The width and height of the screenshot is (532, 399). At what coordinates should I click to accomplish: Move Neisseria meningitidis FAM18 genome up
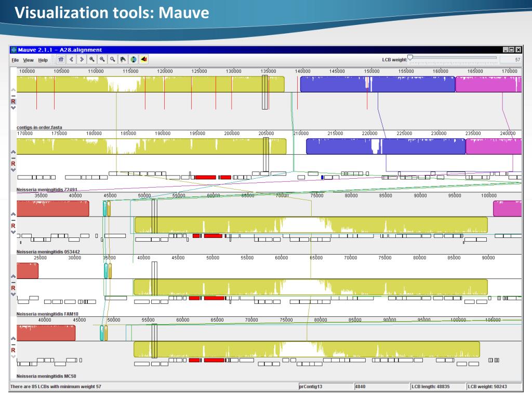tap(13, 276)
